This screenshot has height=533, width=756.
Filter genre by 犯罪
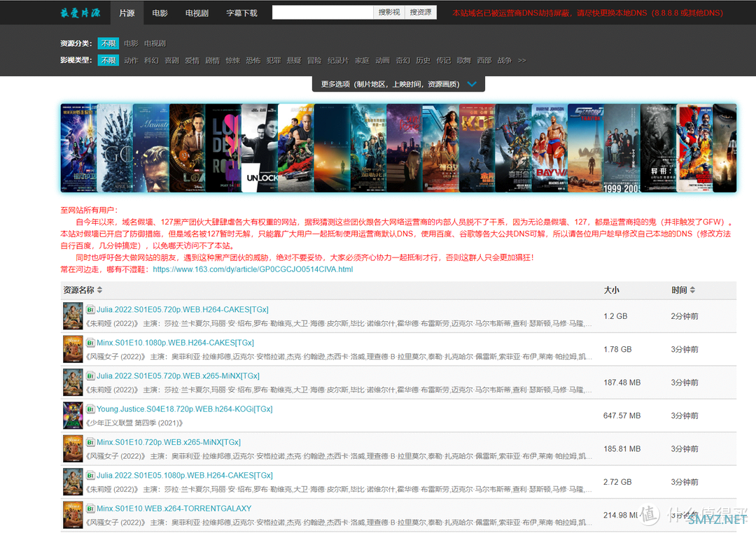click(x=274, y=60)
